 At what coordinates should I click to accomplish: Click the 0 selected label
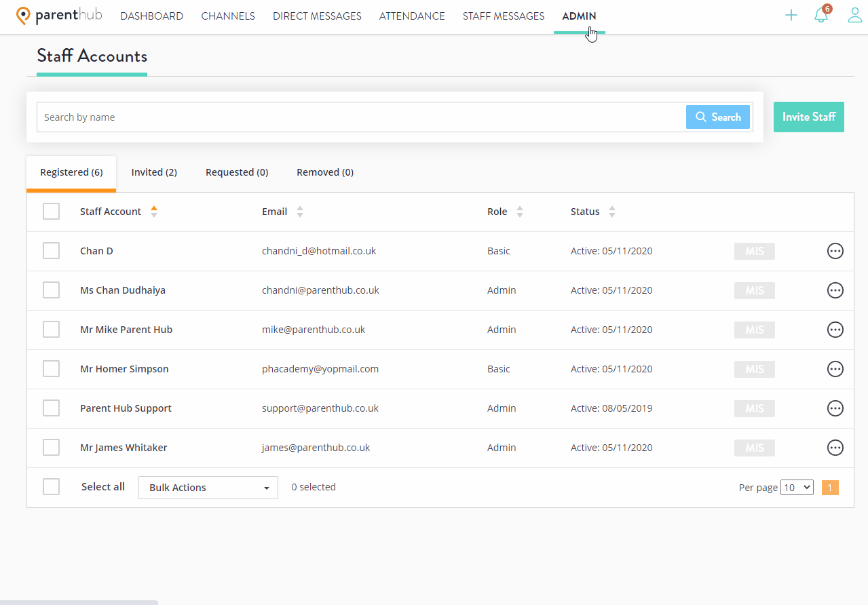pos(314,487)
